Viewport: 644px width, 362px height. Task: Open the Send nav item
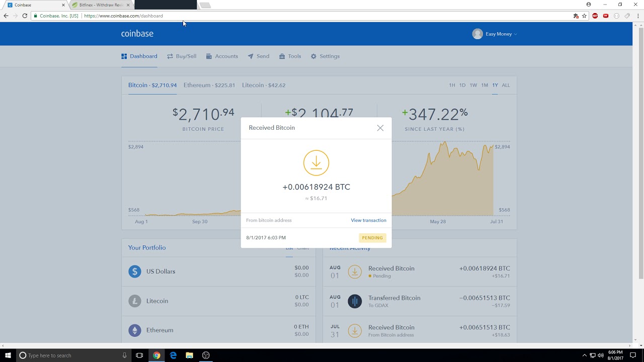point(259,56)
